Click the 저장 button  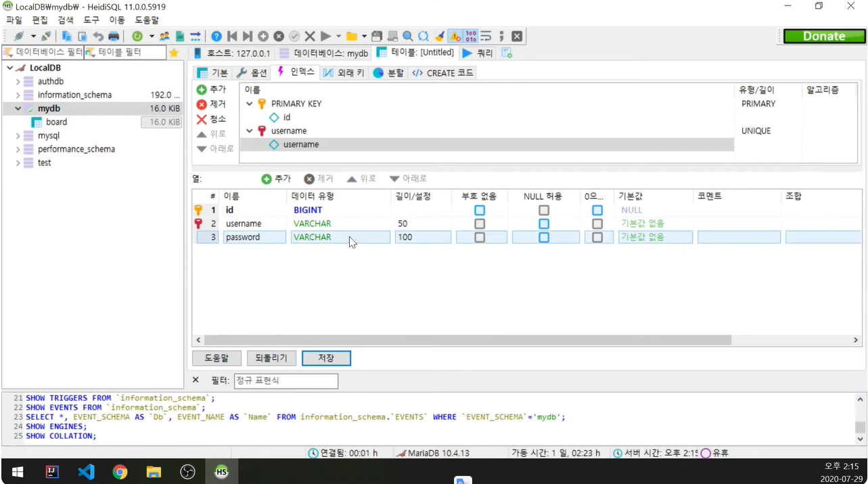326,358
